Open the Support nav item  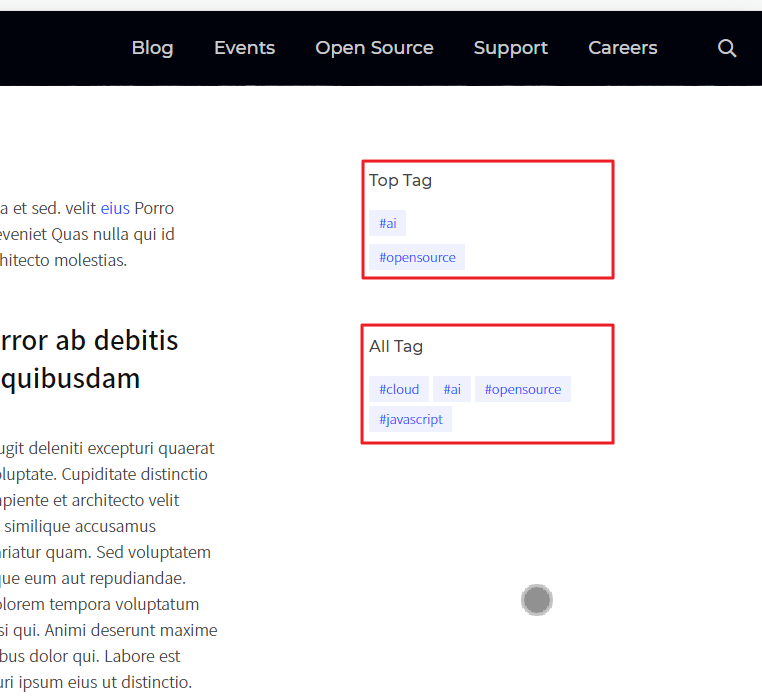click(x=511, y=48)
